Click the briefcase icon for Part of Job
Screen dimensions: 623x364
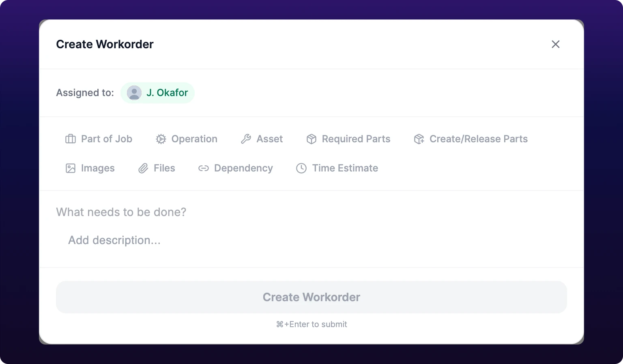click(71, 139)
